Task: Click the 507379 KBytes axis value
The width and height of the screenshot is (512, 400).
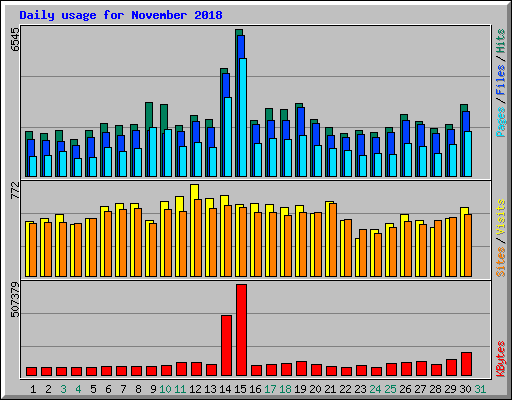Action: pos(15,300)
